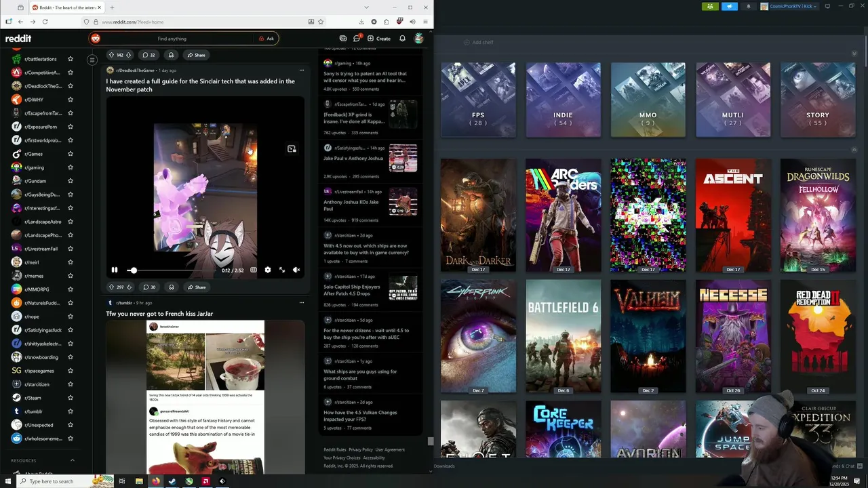
Task: Reload the Reddit page
Action: [45, 22]
